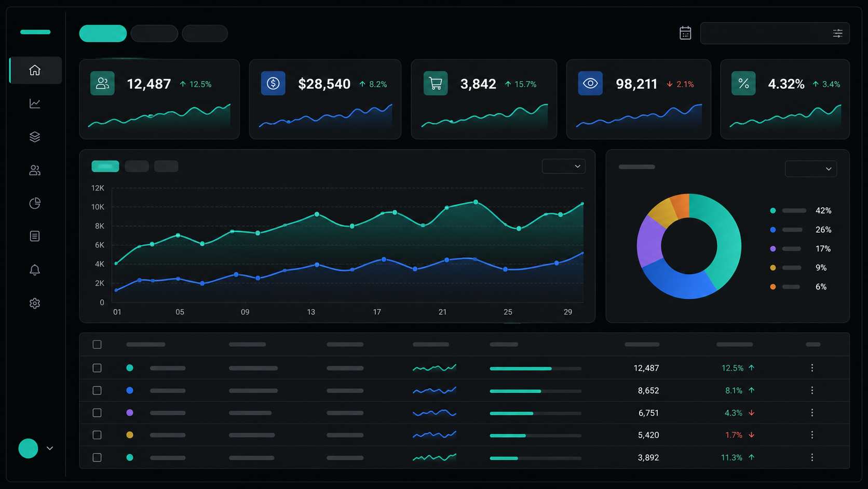Expand the line chart dropdown selector
This screenshot has width=868, height=489.
pos(564,166)
